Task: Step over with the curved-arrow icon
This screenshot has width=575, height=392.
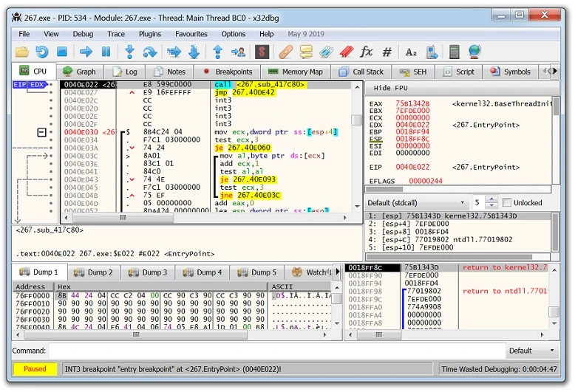Action: pyautogui.click(x=149, y=52)
